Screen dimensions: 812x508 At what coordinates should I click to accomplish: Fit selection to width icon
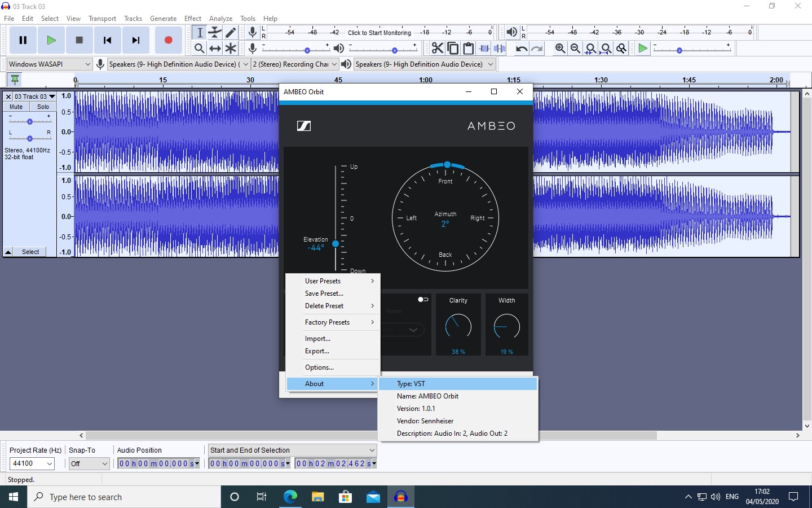click(590, 49)
